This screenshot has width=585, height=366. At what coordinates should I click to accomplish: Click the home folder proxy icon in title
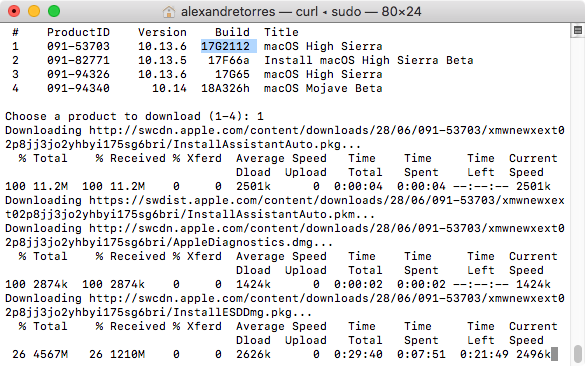[x=169, y=12]
